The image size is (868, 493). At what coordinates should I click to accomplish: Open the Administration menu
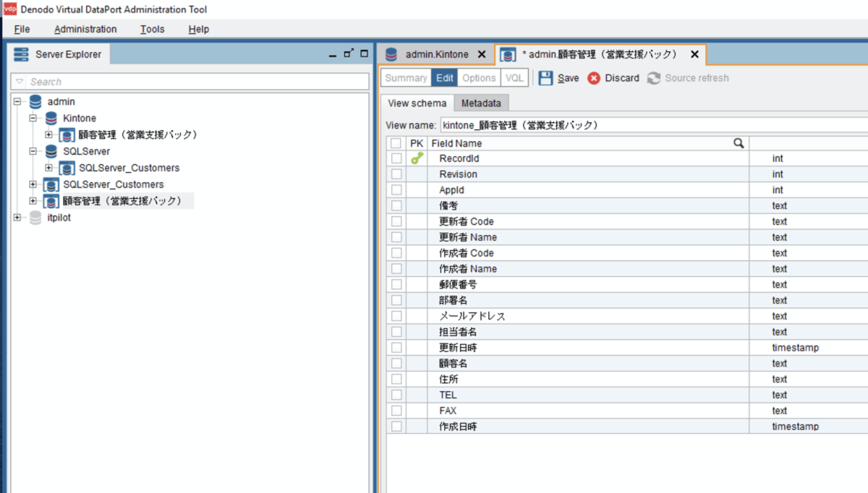[85, 29]
